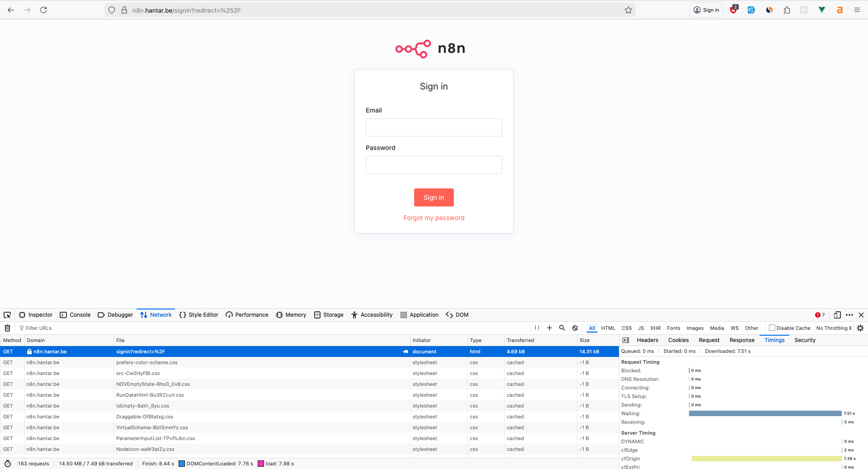Sort requests by Initiator column

click(x=439, y=340)
